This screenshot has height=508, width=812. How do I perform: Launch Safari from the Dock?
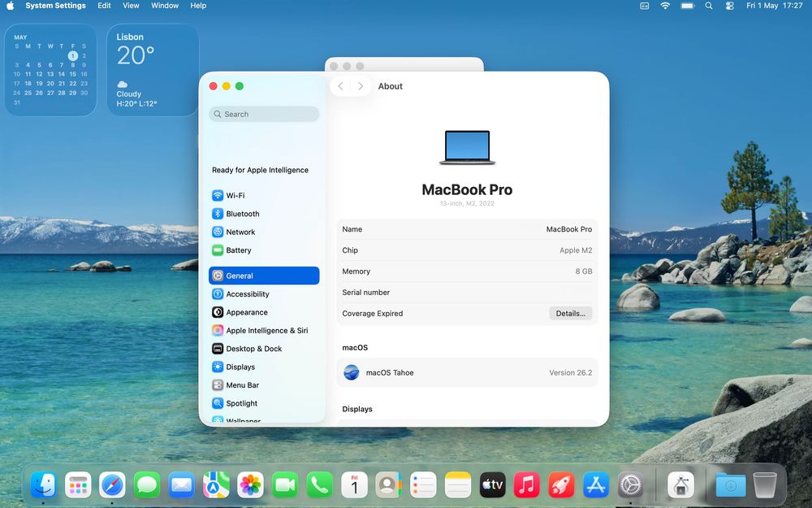pos(112,485)
